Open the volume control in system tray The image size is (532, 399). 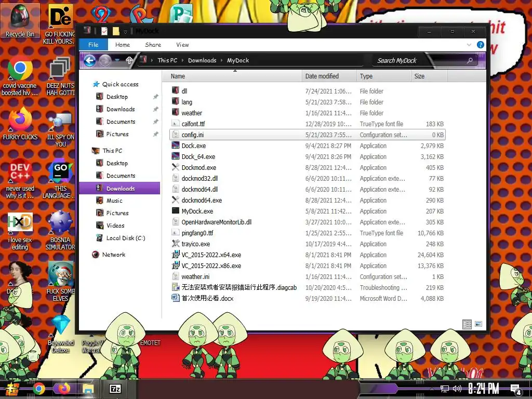click(x=457, y=389)
